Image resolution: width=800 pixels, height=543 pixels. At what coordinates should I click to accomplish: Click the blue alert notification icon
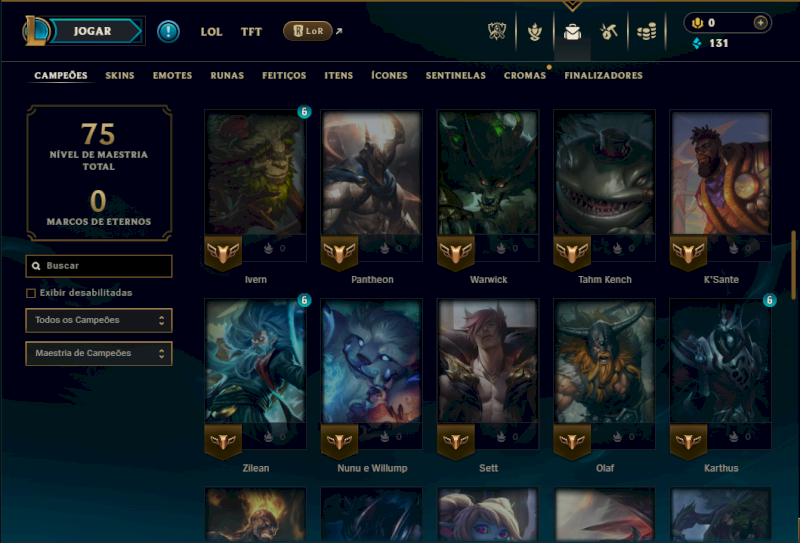click(168, 32)
